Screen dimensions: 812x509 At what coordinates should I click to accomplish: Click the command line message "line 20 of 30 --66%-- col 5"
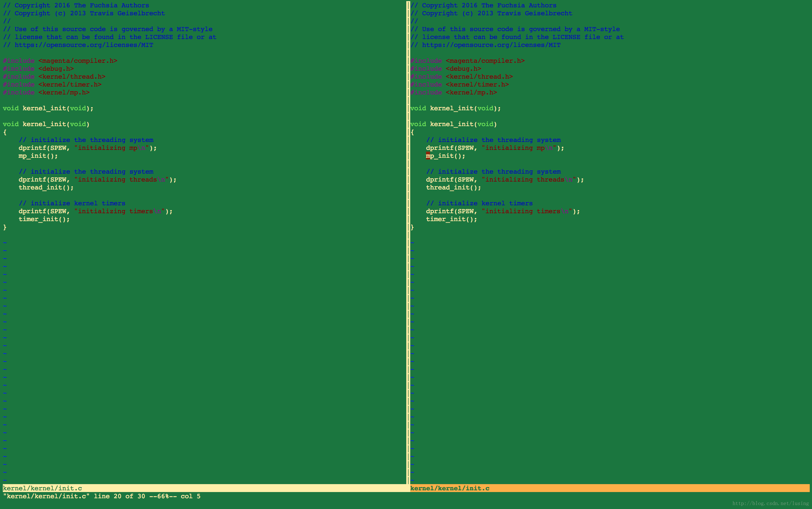[147, 496]
